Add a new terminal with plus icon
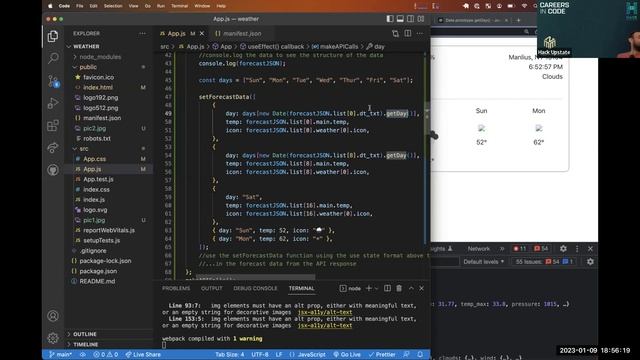640x360 pixels. pos(369,288)
